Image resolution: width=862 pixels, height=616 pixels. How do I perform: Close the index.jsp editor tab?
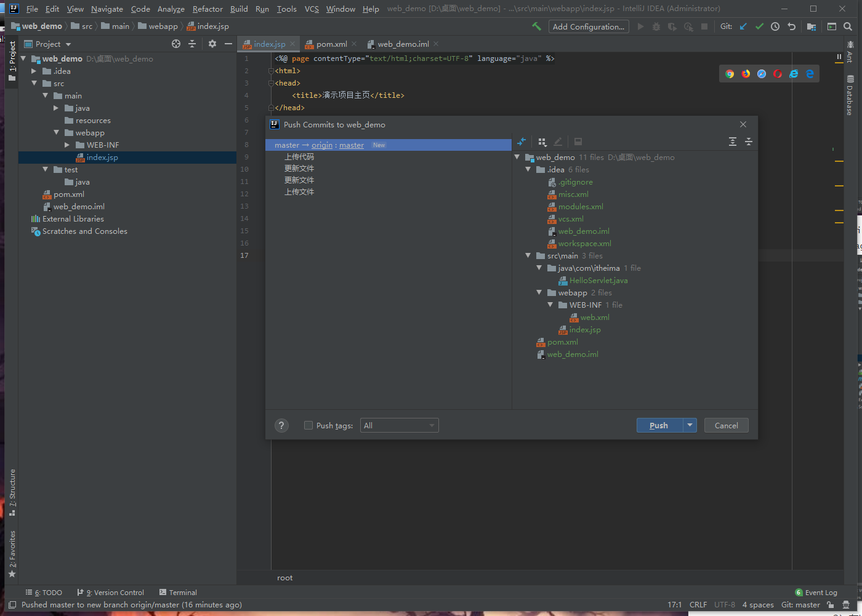pos(292,44)
